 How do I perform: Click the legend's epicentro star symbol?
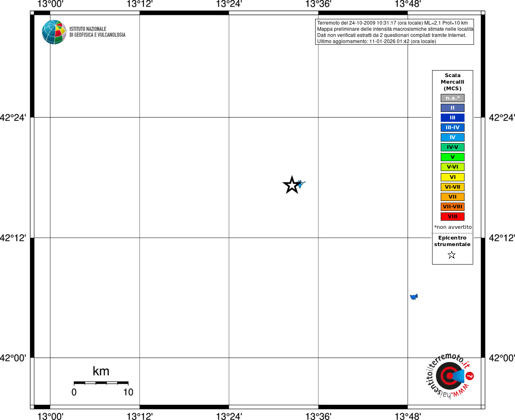click(452, 255)
